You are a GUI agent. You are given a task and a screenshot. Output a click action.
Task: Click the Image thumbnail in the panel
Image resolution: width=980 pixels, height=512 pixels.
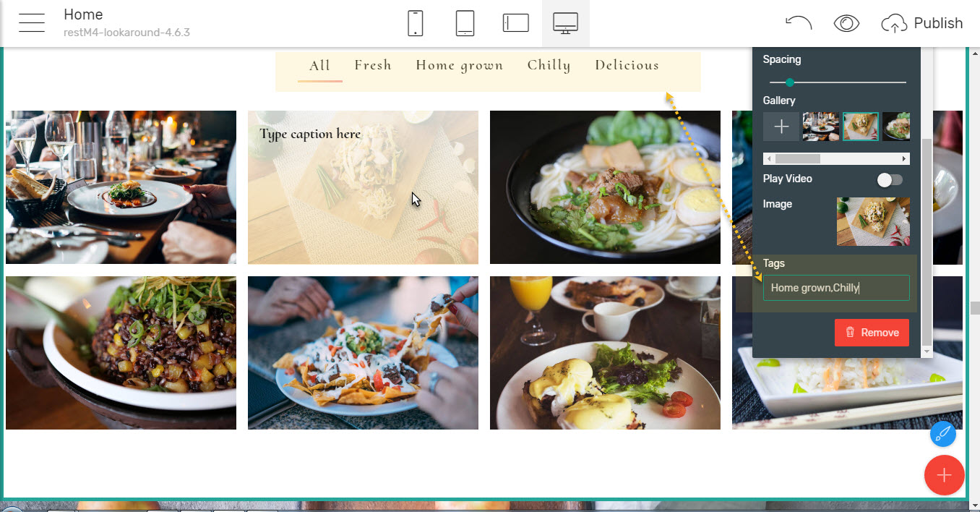pos(873,222)
